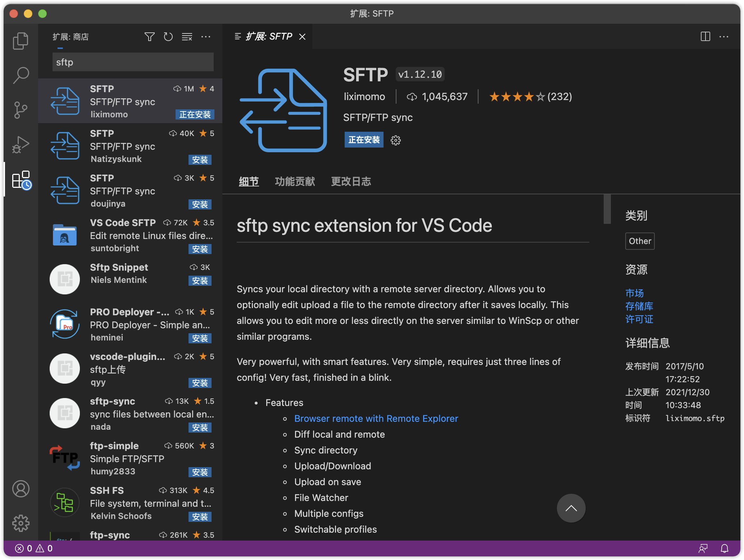744x560 pixels.
Task: Open editor more actions ellipsis menu
Action: (723, 37)
